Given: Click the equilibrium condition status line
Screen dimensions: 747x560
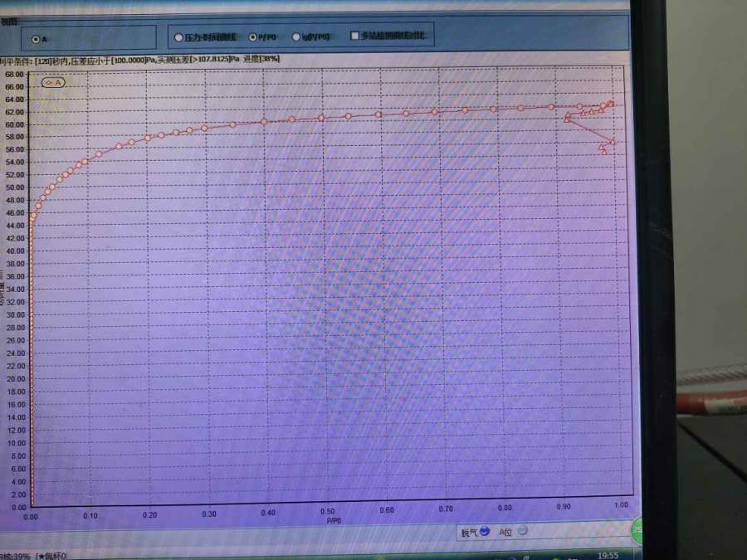Looking at the screenshot, I should click(x=140, y=60).
